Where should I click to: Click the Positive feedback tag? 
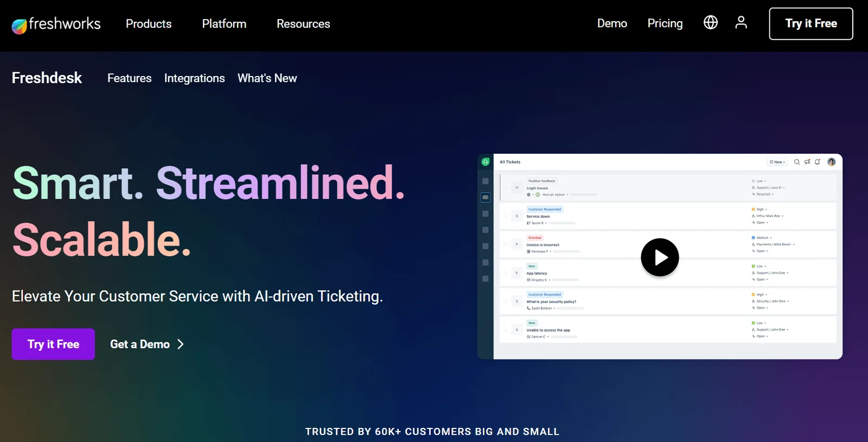(x=542, y=181)
